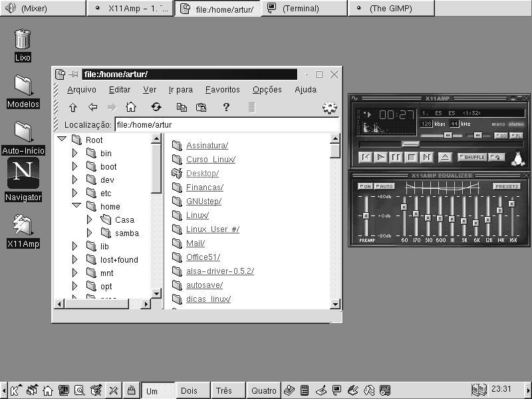The image size is (532, 399).
Task: Expand the Casa folder in tree
Action: [89, 220]
